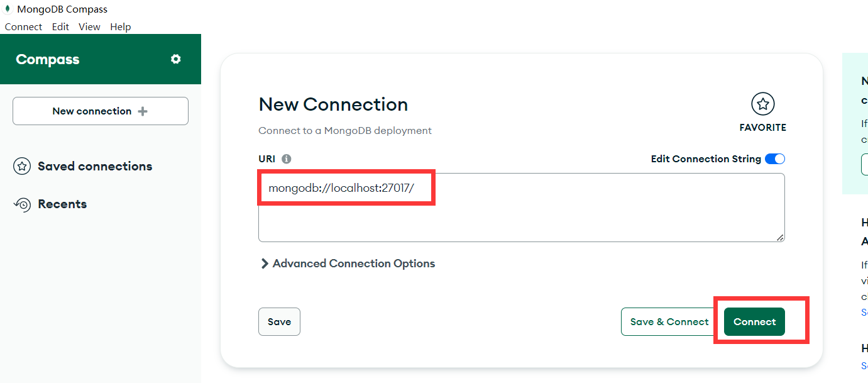Toggle Edit Connection String switch
The image size is (868, 383).
(x=775, y=159)
